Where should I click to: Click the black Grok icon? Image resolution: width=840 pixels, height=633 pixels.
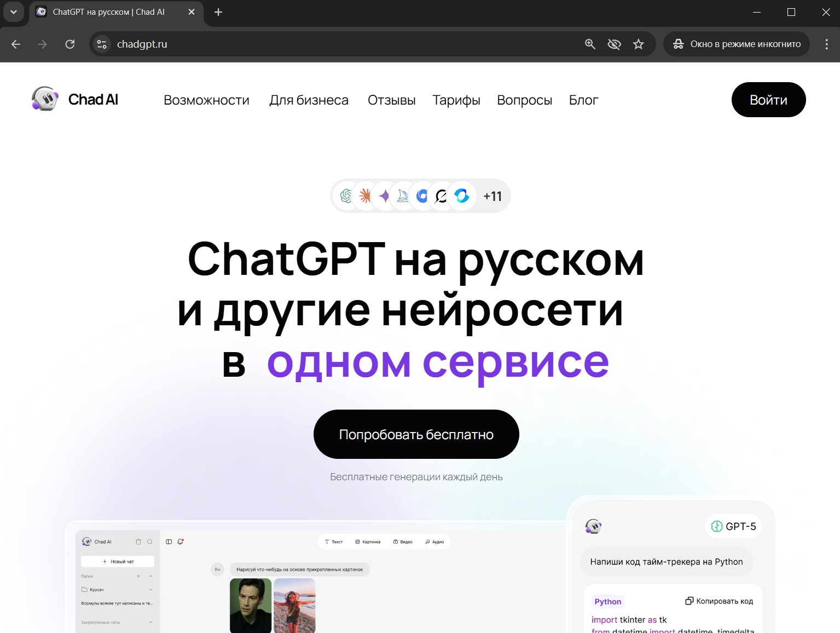(x=441, y=196)
